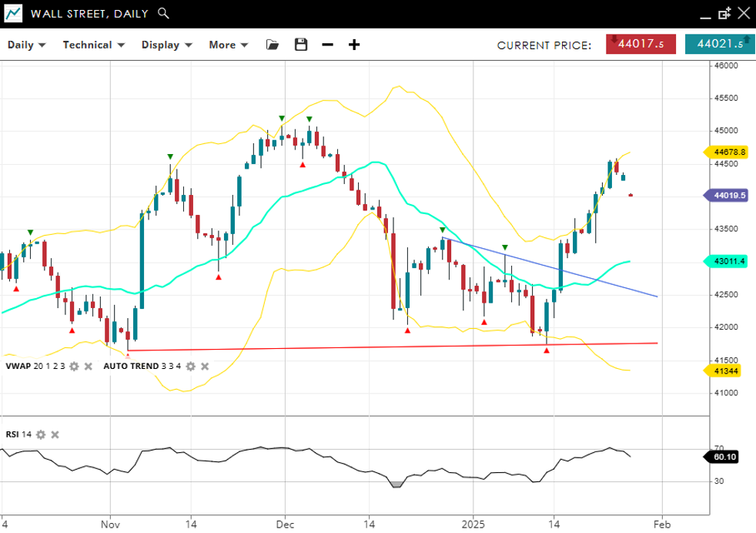Image resolution: width=756 pixels, height=533 pixels.
Task: Click the yellow 44678.8 price label
Action: pyautogui.click(x=728, y=153)
